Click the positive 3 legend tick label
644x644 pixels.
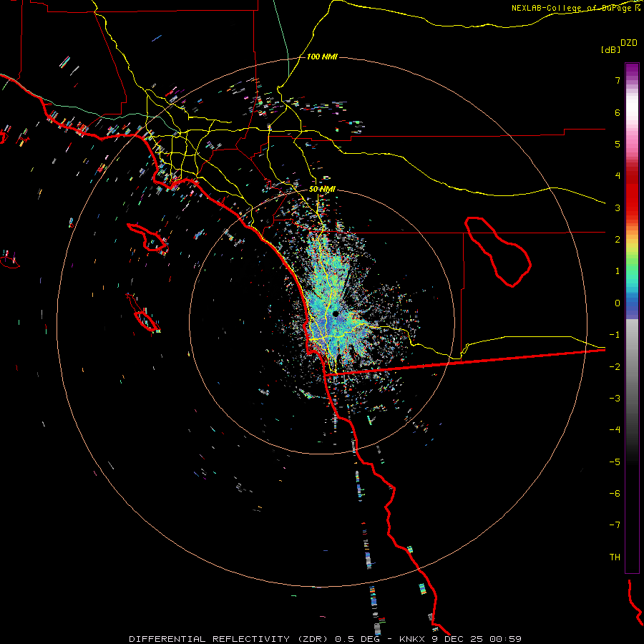(618, 208)
